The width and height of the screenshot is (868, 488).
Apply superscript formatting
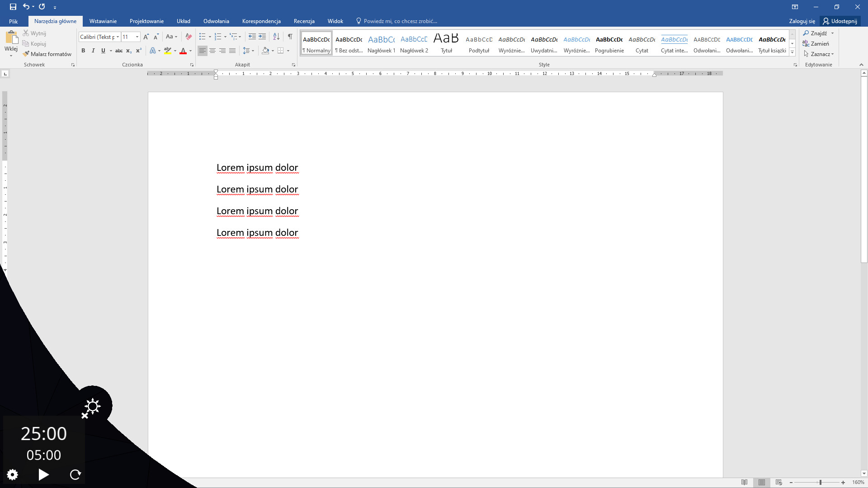tap(139, 51)
